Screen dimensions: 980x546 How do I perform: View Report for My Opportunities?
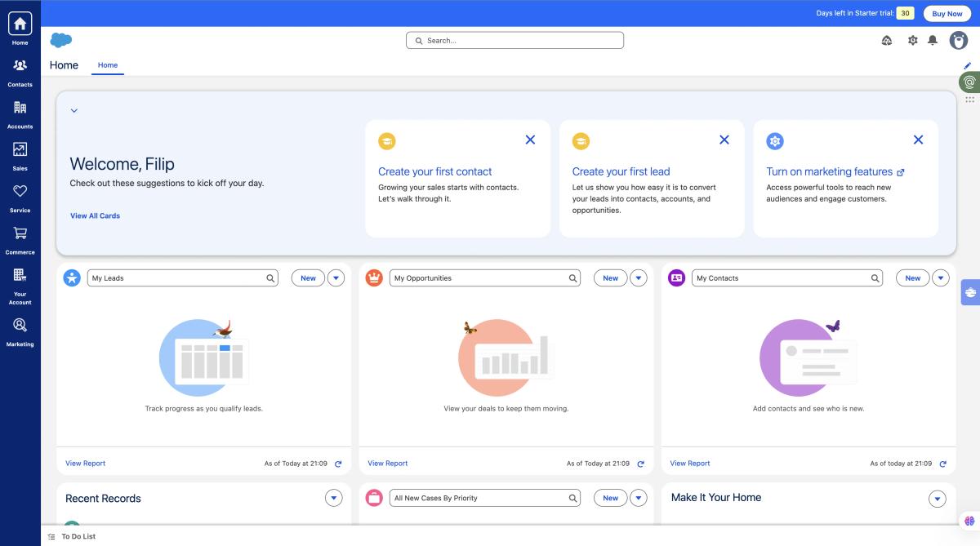388,464
